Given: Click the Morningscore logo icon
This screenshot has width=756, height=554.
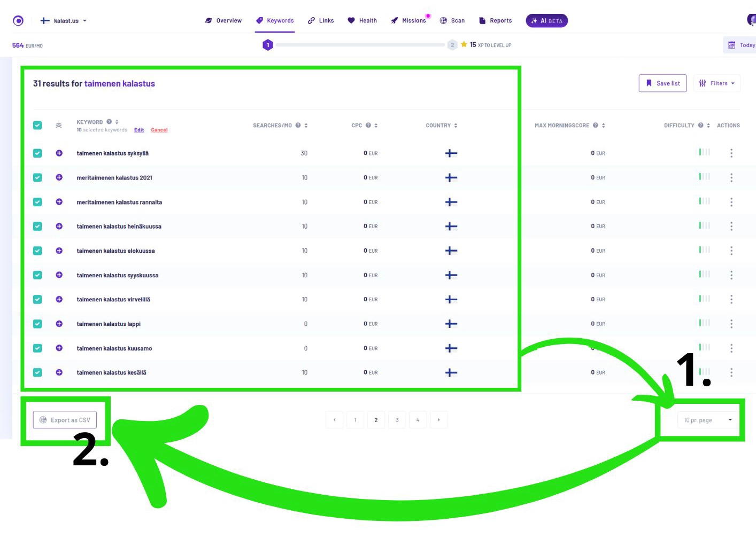Looking at the screenshot, I should click(x=18, y=21).
